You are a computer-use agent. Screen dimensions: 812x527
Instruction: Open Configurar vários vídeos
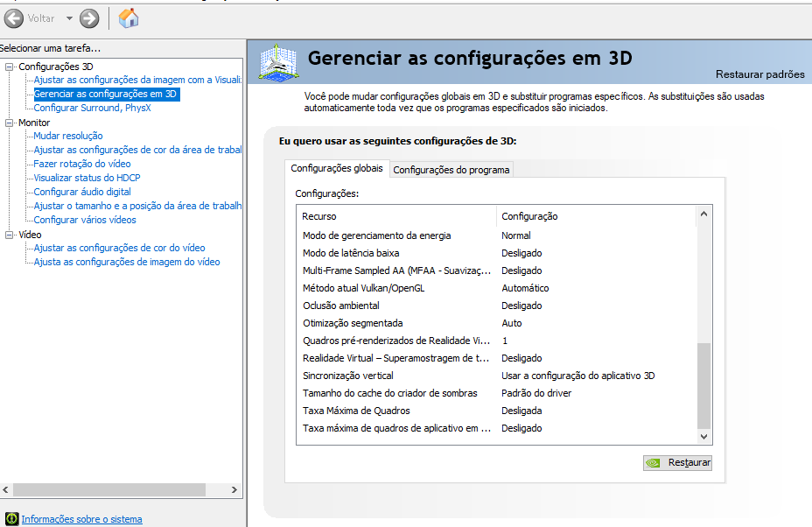click(85, 220)
